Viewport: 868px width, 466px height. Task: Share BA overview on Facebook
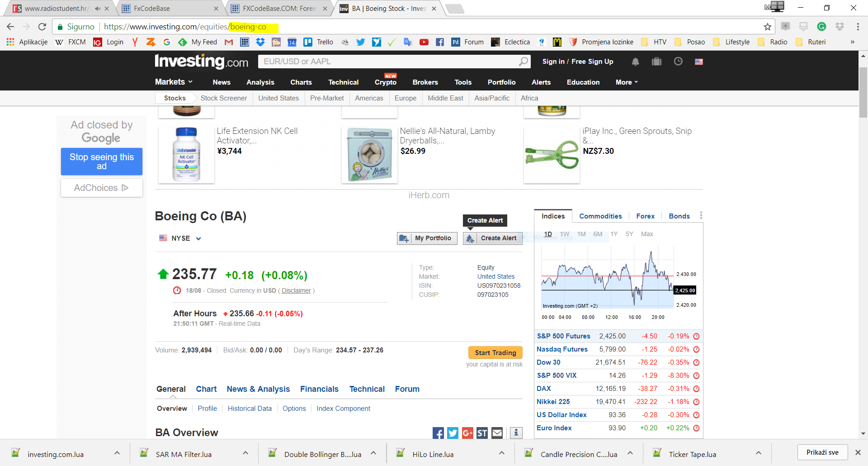[x=438, y=433]
